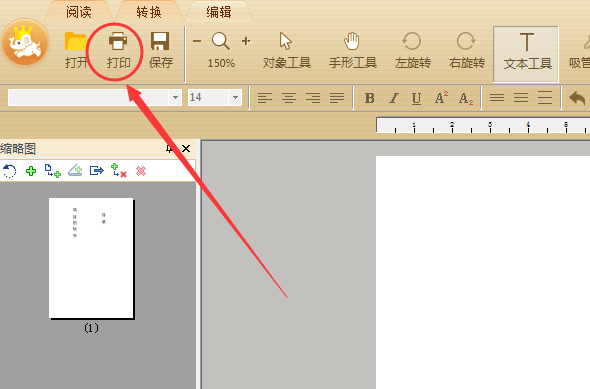Screen dimensions: 590x389
Task: Set wide line spacing
Action: pyautogui.click(x=545, y=98)
